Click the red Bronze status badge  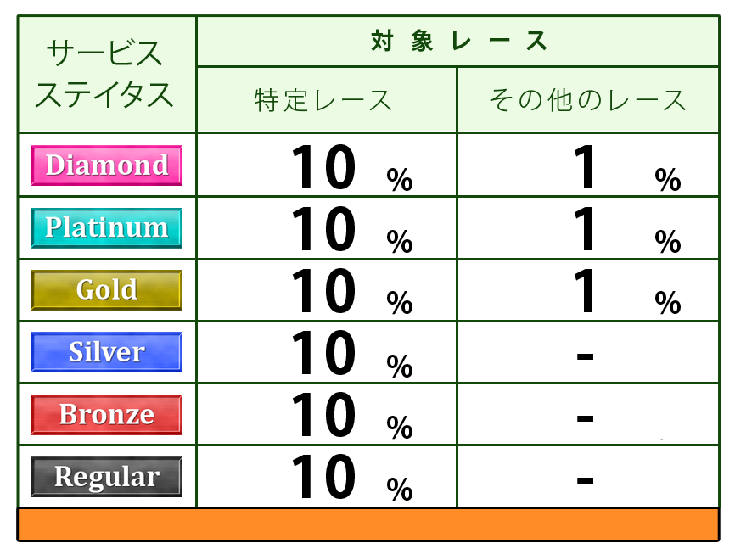click(x=106, y=415)
